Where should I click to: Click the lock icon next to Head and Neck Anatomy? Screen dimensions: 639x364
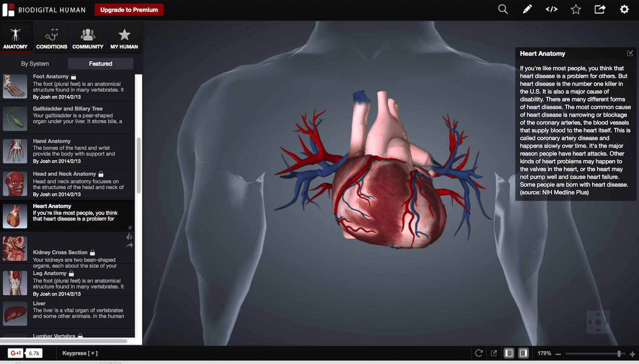pyautogui.click(x=101, y=174)
